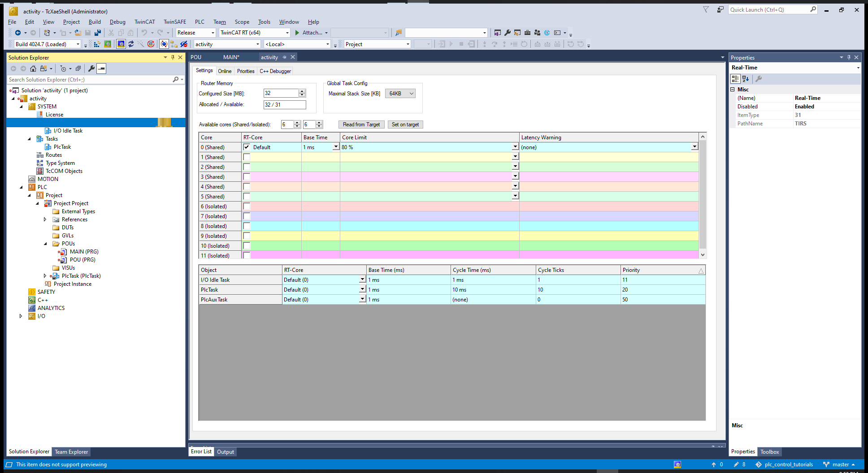Open the Toolbox icon in the top toolbar

pyautogui.click(x=527, y=33)
